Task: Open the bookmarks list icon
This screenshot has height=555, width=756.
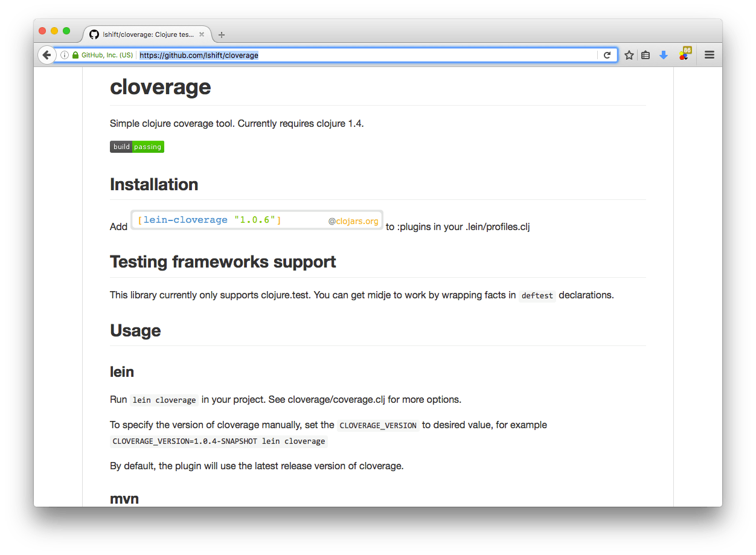Action: (x=645, y=55)
